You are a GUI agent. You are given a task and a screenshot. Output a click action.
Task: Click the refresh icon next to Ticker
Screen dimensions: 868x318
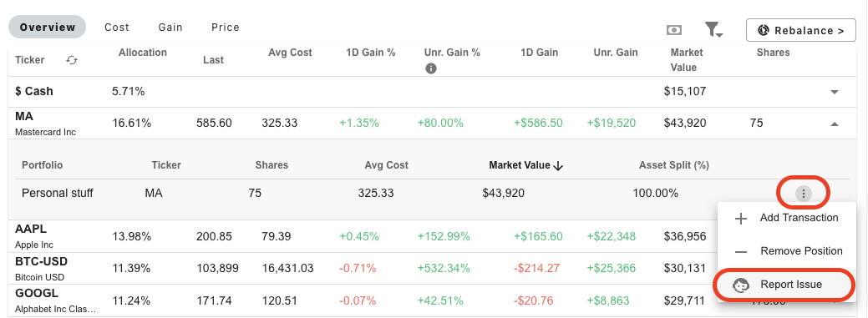[71, 60]
